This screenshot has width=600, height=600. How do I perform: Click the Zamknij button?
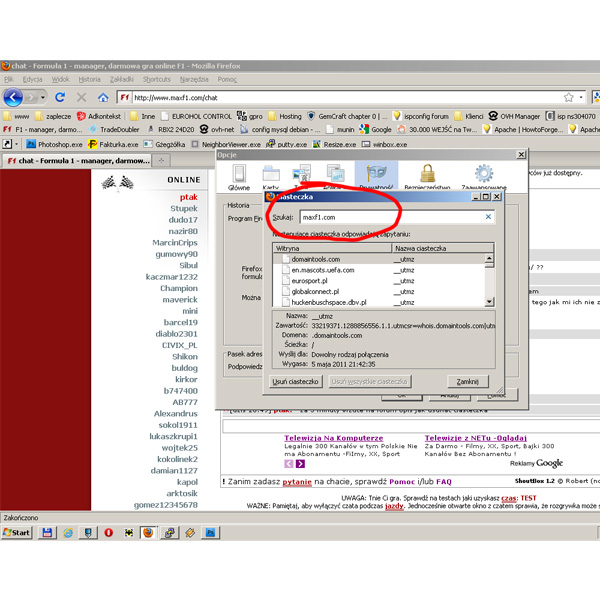coord(468,382)
